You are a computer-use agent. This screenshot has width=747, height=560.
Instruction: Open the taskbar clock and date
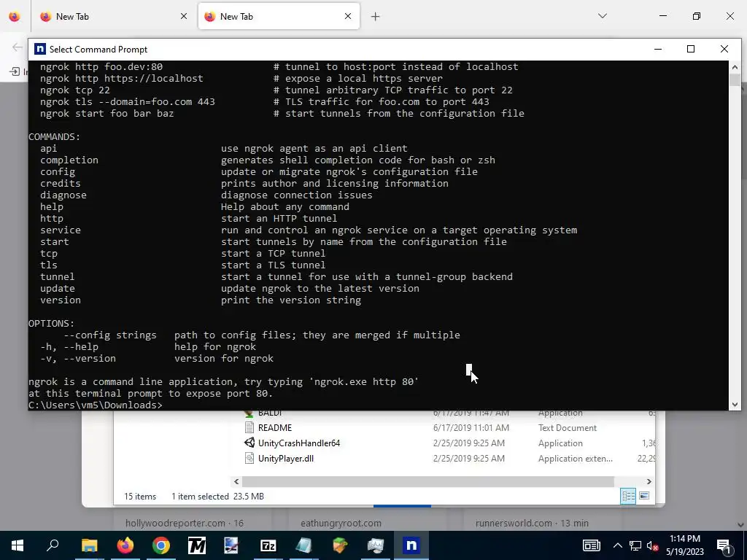[x=684, y=545]
